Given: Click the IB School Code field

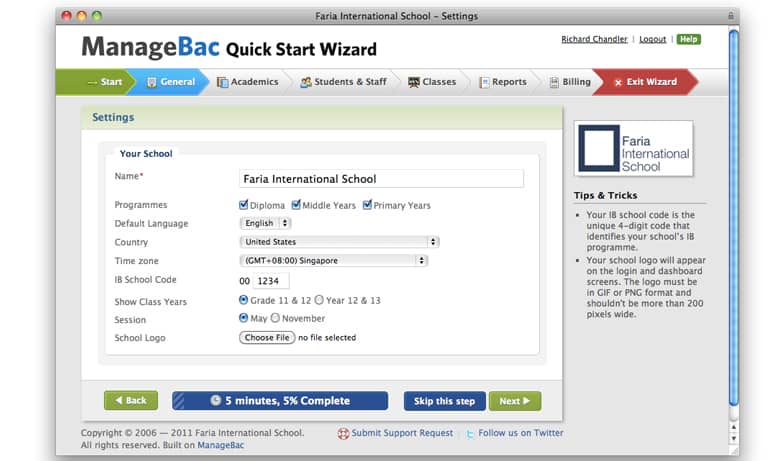Looking at the screenshot, I should coord(271,281).
